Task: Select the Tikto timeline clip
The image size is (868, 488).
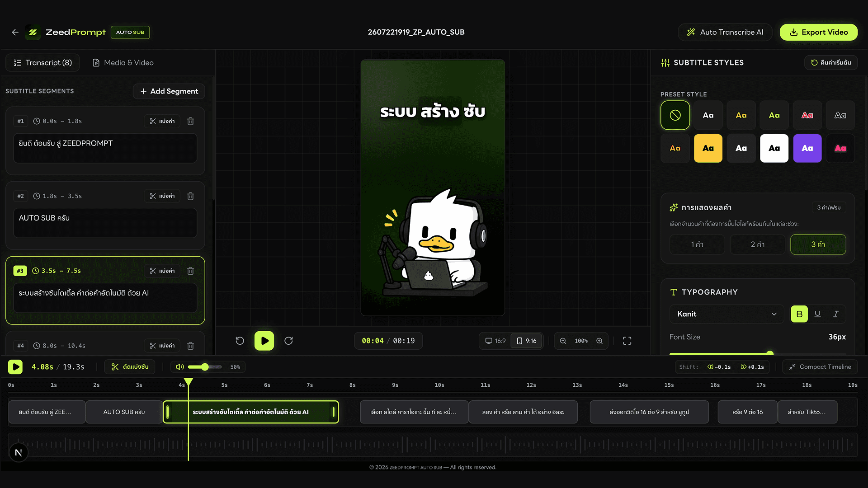Action: 807,412
